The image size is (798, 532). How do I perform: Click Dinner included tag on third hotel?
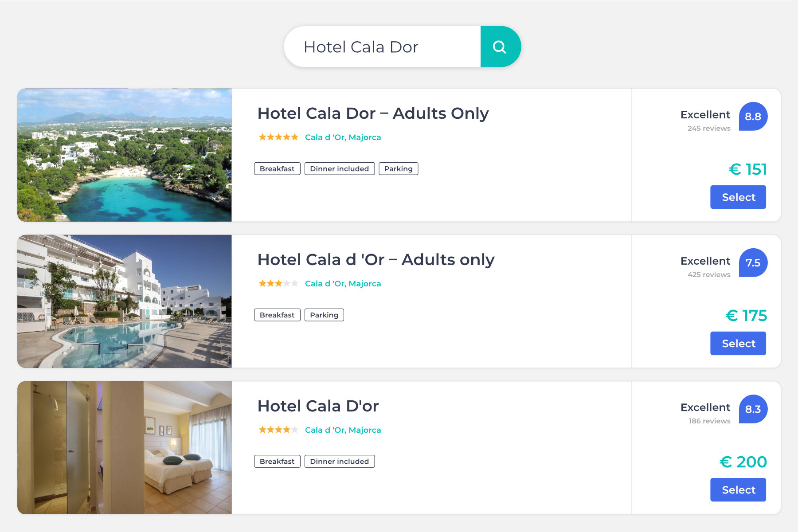[339, 462]
